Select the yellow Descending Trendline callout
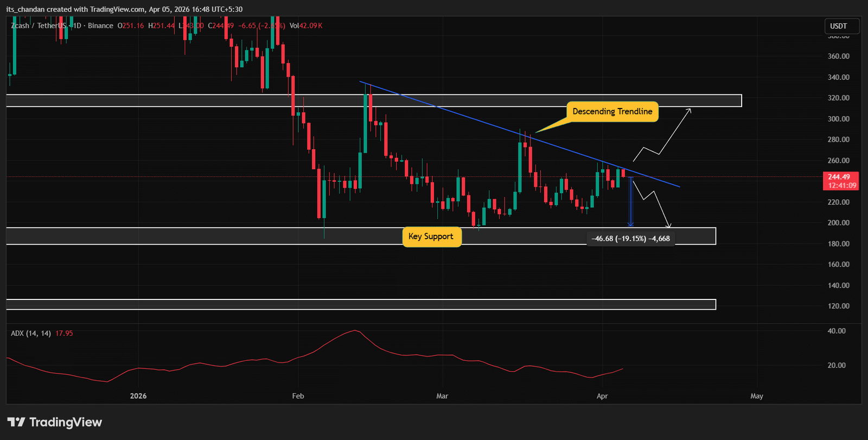This screenshot has width=868, height=440. coord(612,111)
